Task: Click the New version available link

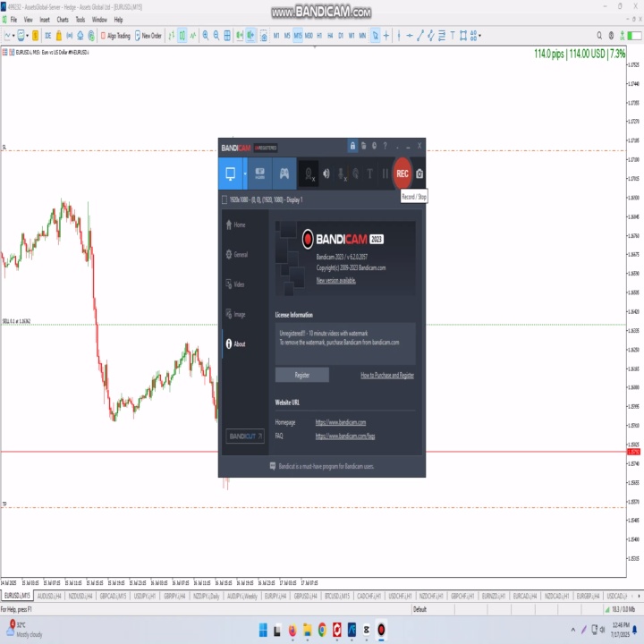Action: pos(335,281)
